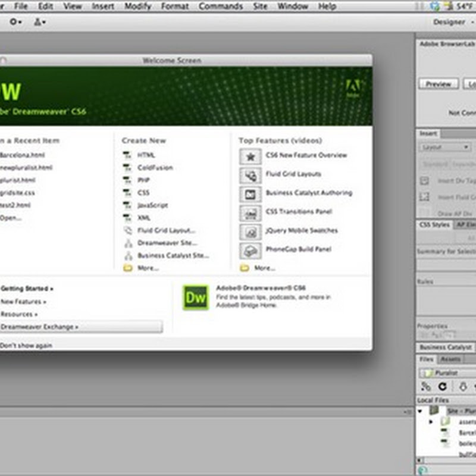Click the CSS document icon under Create New
Viewport: 476px width, 476px height.
tap(127, 192)
